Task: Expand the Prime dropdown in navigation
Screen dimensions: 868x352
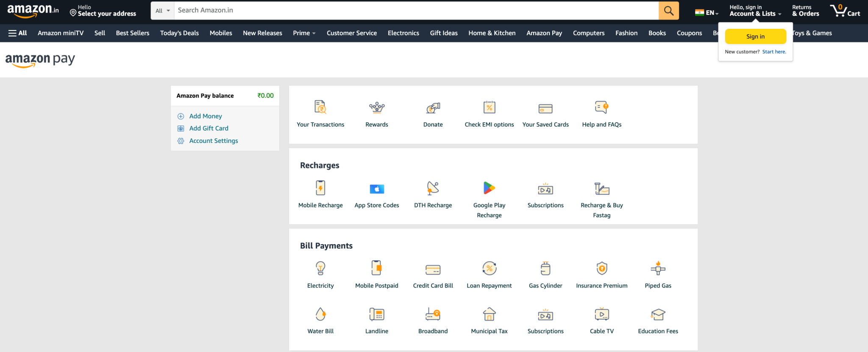Action: click(x=304, y=33)
